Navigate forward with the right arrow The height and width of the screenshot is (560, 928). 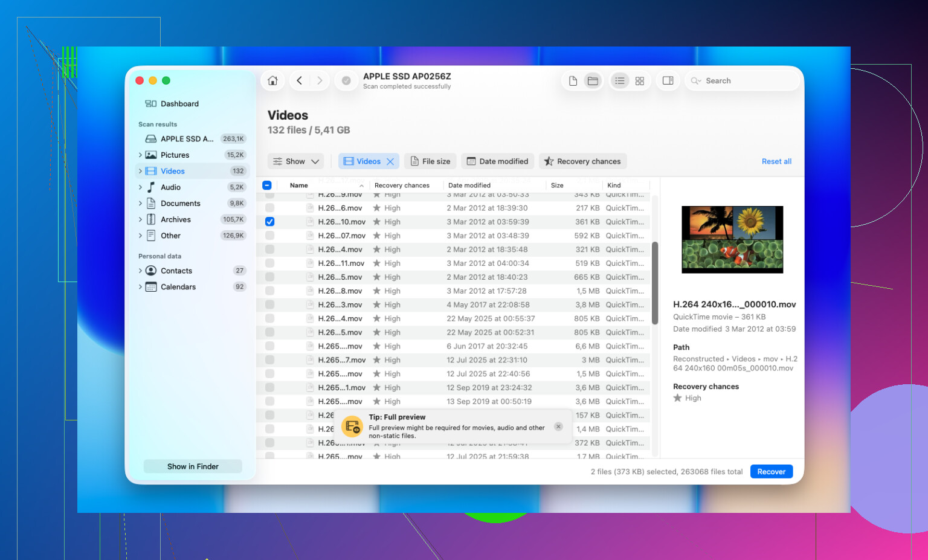tap(320, 80)
